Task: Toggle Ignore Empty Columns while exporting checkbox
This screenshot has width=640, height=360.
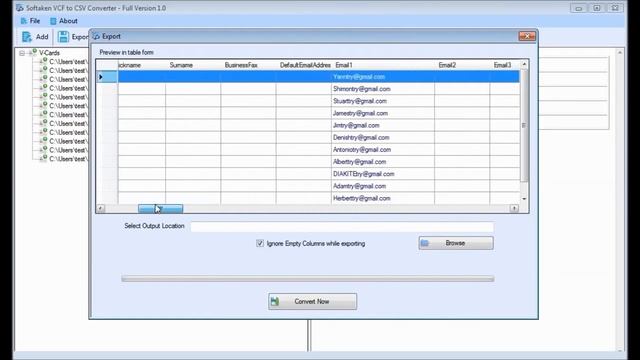Action: 260,243
